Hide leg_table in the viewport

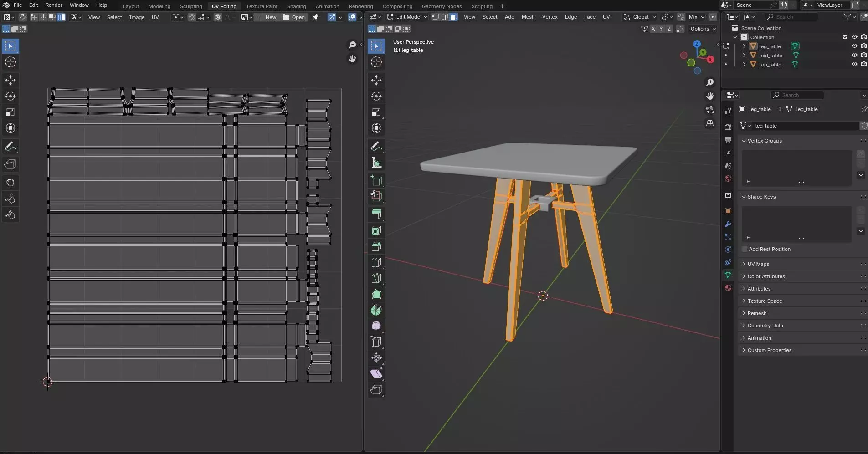pos(854,46)
